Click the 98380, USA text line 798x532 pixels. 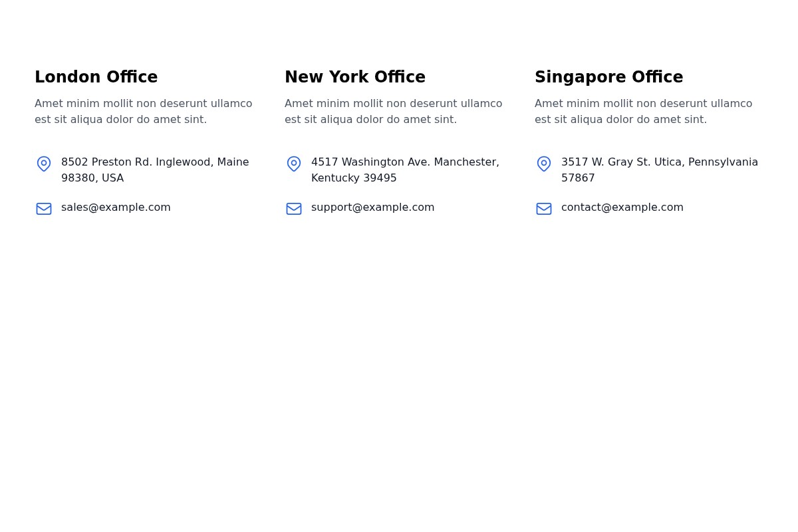coord(92,179)
